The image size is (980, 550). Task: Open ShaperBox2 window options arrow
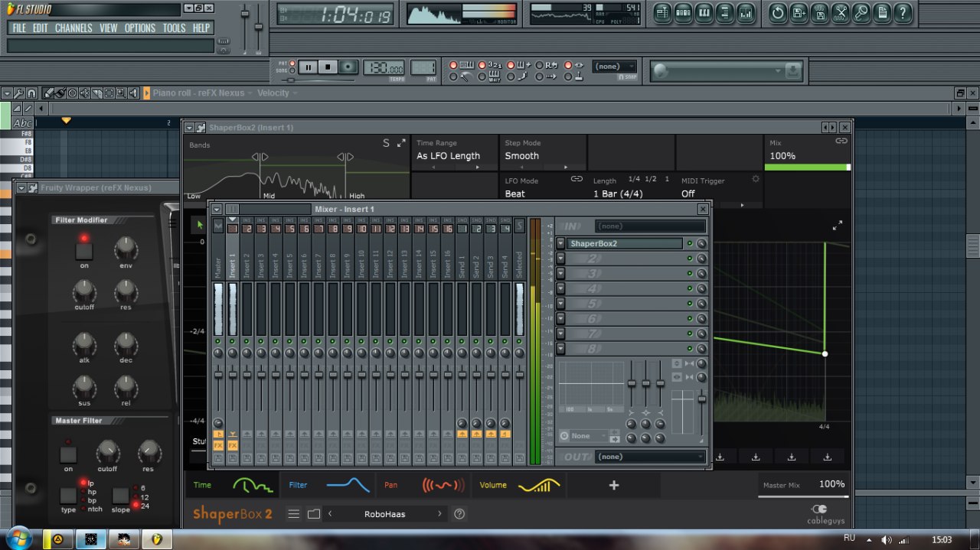189,127
